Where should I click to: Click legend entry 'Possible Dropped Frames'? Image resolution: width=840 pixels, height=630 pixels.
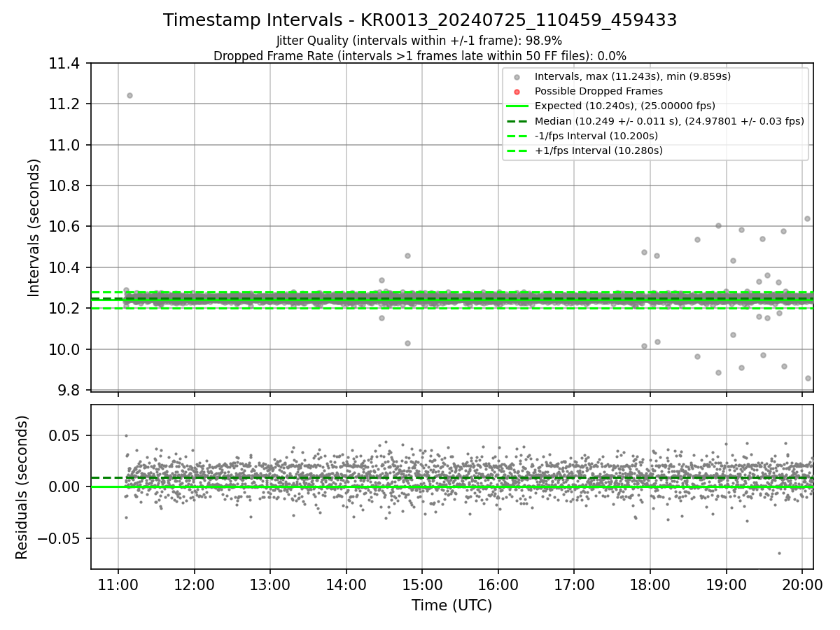click(598, 91)
